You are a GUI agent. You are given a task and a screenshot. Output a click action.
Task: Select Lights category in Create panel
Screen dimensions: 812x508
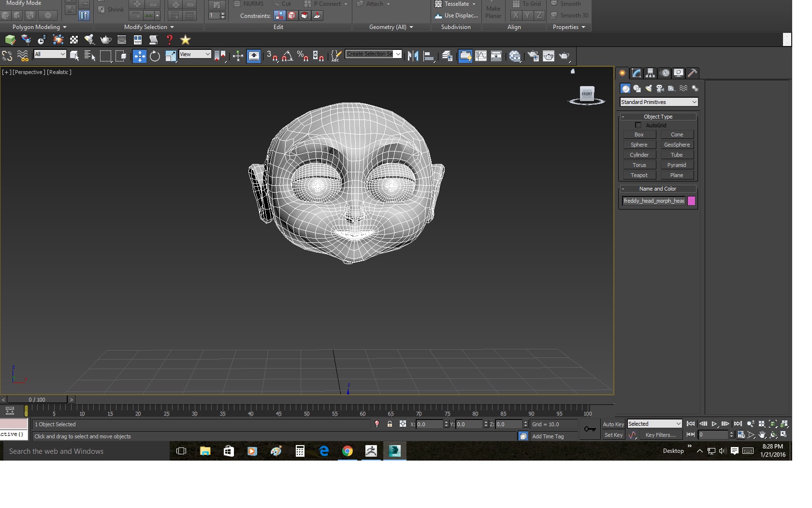point(649,89)
